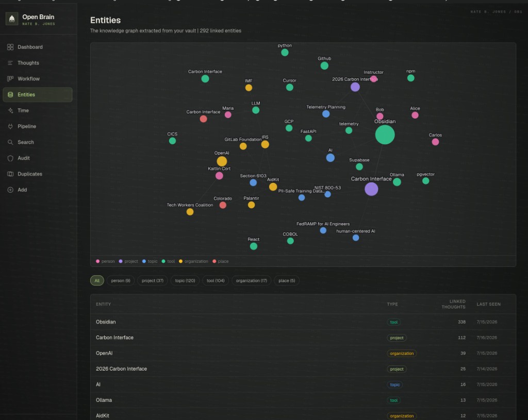Open the Time sparkle icon
The height and width of the screenshot is (420, 528).
coord(10,110)
